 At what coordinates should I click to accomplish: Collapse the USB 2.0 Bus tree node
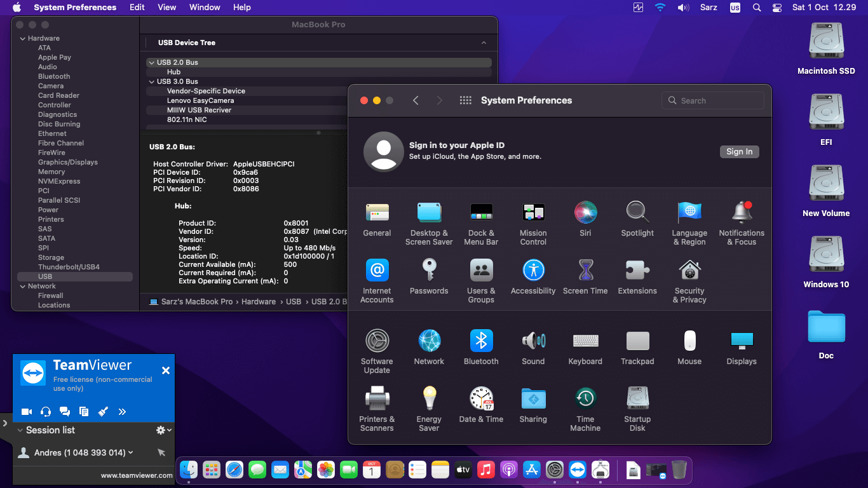tap(151, 62)
